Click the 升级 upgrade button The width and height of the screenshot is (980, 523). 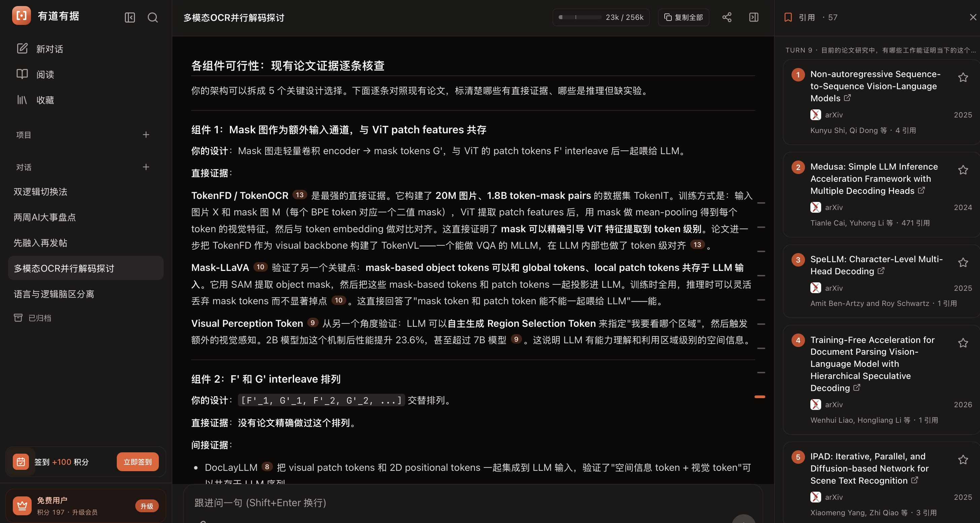146,506
